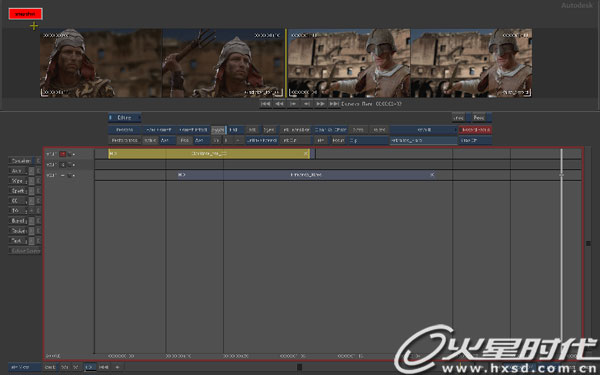Toggle the red record box on first video track

click(63, 154)
